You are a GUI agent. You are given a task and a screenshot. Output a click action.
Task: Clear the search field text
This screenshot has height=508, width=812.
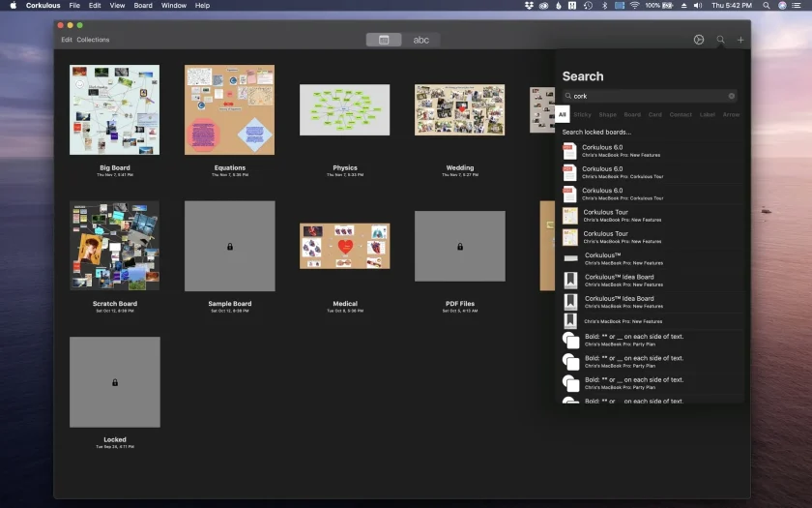click(731, 96)
